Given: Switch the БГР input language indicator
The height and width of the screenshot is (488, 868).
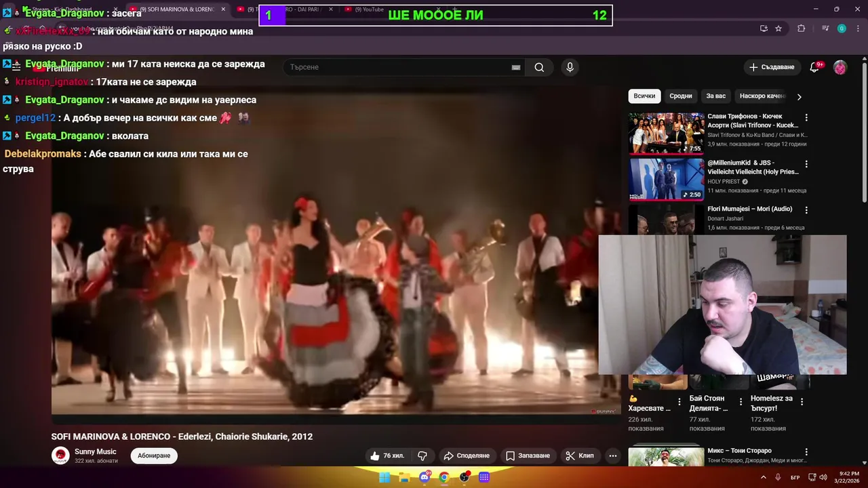Looking at the screenshot, I should point(795,478).
